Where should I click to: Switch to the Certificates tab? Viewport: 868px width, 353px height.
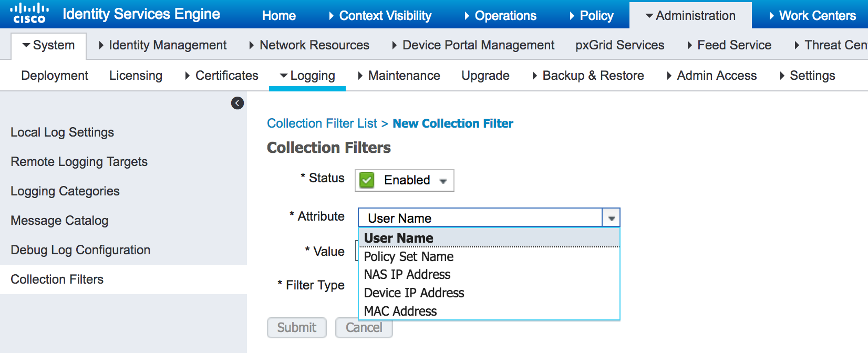click(226, 76)
